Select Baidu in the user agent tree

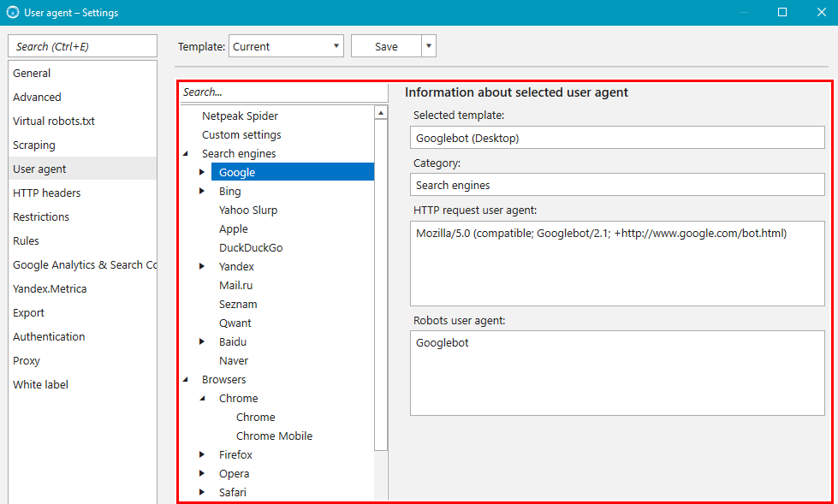(x=233, y=342)
